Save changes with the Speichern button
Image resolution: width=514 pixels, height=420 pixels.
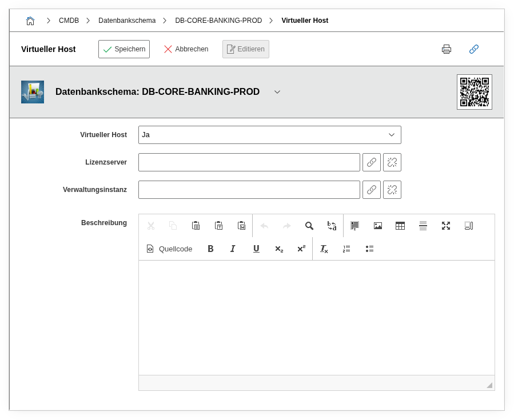pyautogui.click(x=124, y=49)
